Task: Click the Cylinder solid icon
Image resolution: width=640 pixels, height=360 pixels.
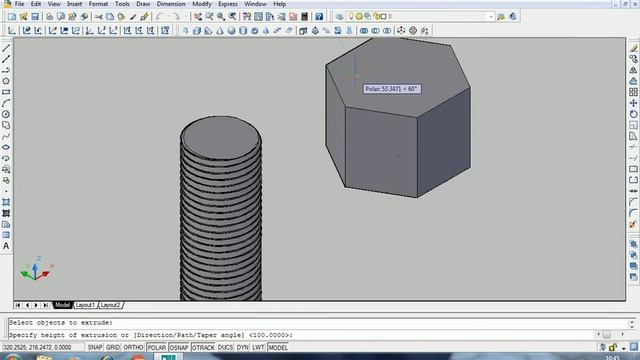Action: 243,31
